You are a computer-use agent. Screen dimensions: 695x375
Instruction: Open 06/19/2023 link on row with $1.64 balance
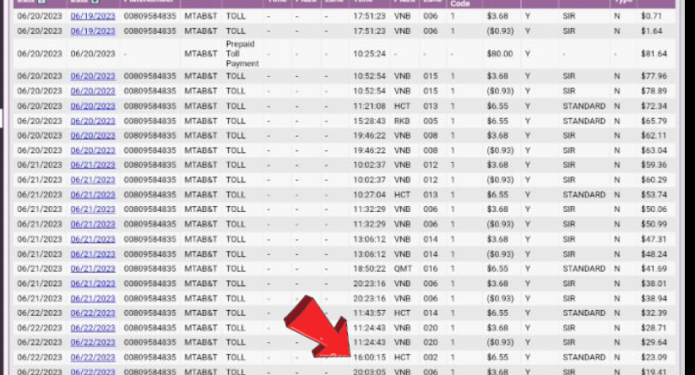point(93,31)
